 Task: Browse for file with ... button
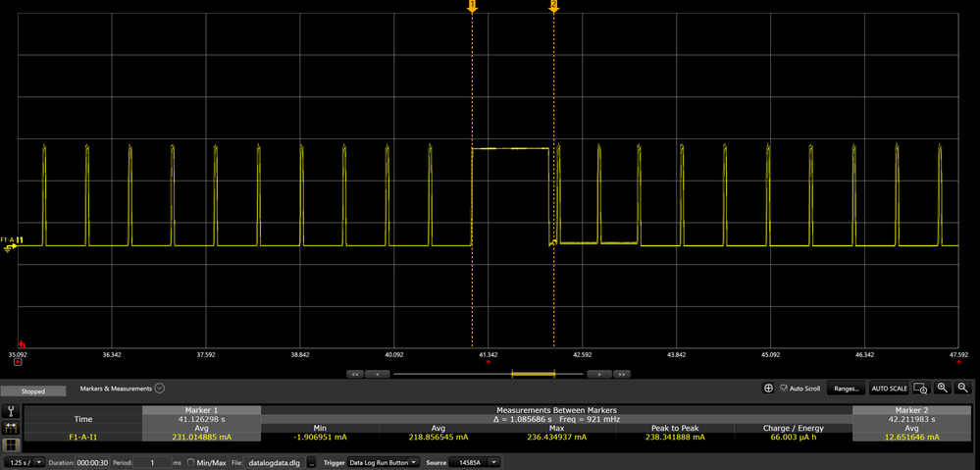(x=311, y=462)
